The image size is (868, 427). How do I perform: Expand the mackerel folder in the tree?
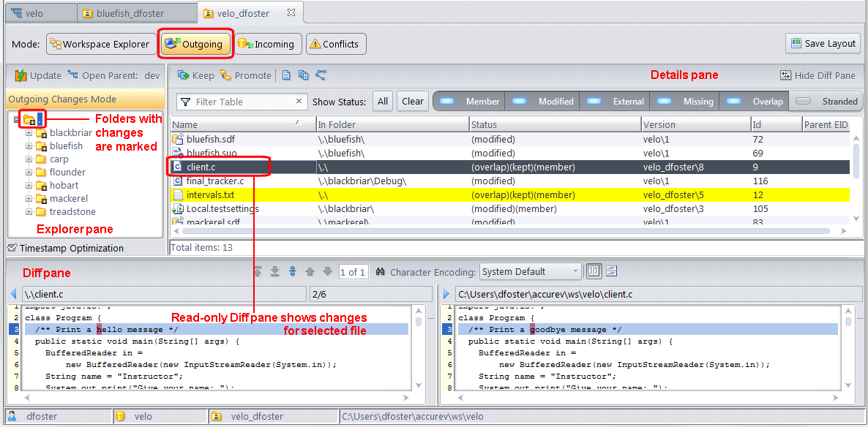[29, 199]
